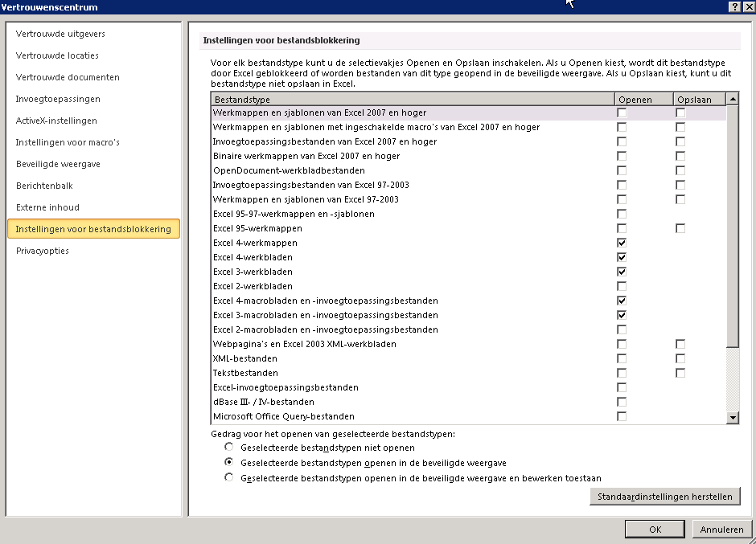Select Externe inhoud in the sidebar
The width and height of the screenshot is (756, 544).
[47, 207]
